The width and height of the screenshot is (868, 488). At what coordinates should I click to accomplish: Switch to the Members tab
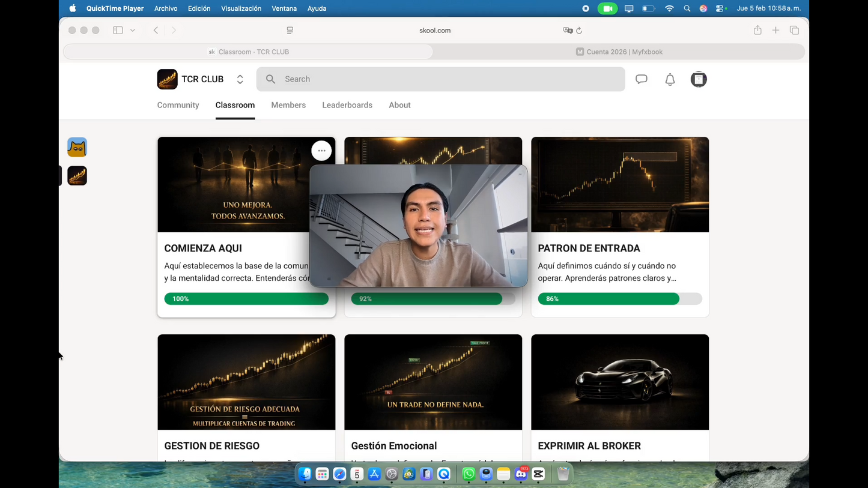point(288,105)
